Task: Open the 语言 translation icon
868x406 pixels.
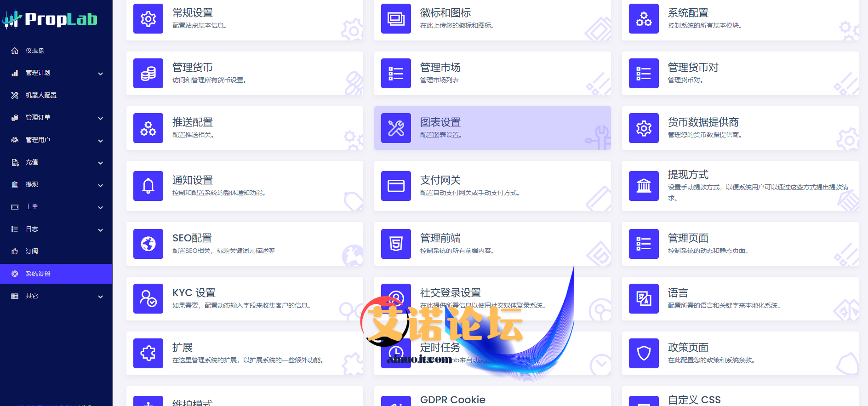Action: tap(644, 299)
